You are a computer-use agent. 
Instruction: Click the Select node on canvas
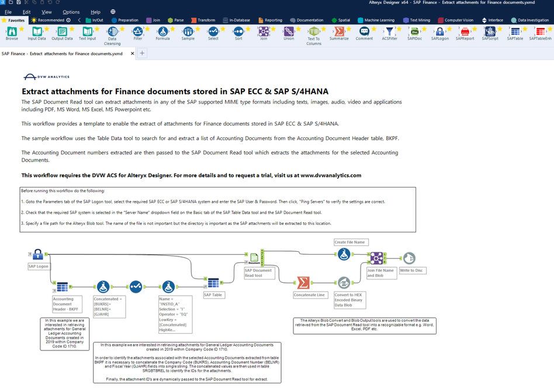tap(136, 287)
